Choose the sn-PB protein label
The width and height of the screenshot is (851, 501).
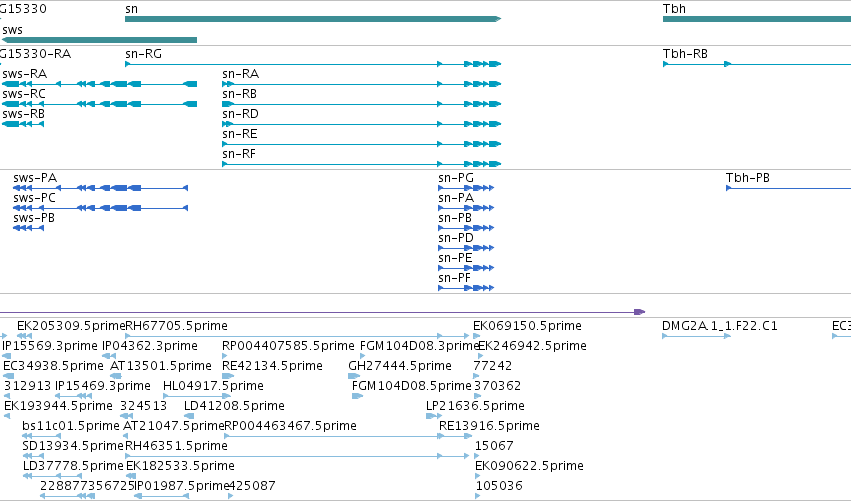455,218
